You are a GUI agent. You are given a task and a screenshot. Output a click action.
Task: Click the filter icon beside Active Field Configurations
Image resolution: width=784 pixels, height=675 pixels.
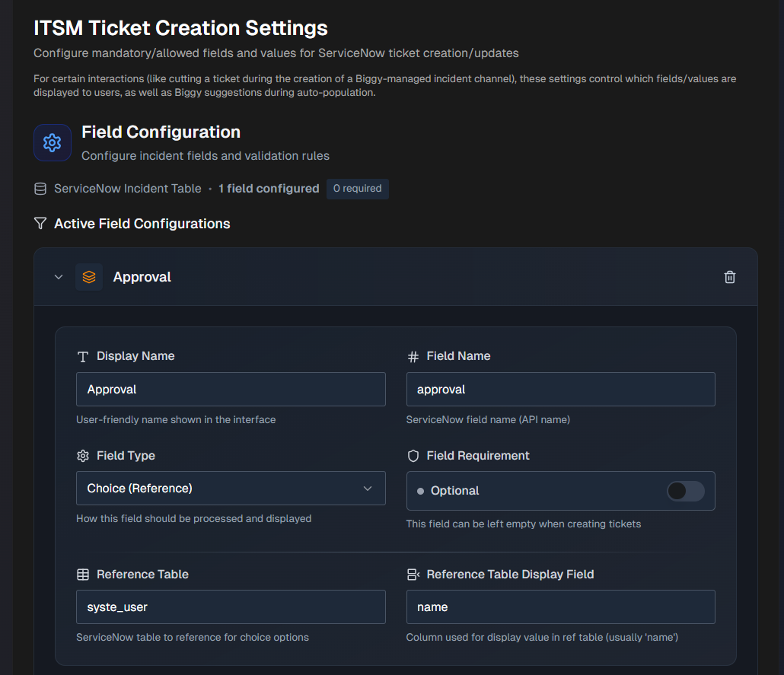[x=40, y=224]
